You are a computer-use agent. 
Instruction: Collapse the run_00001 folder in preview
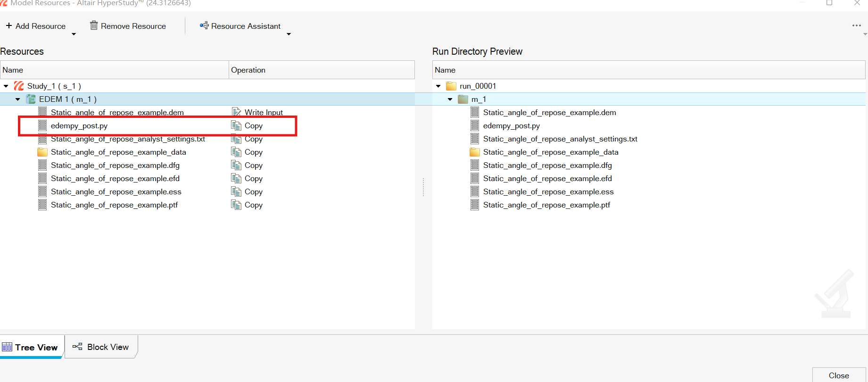438,86
